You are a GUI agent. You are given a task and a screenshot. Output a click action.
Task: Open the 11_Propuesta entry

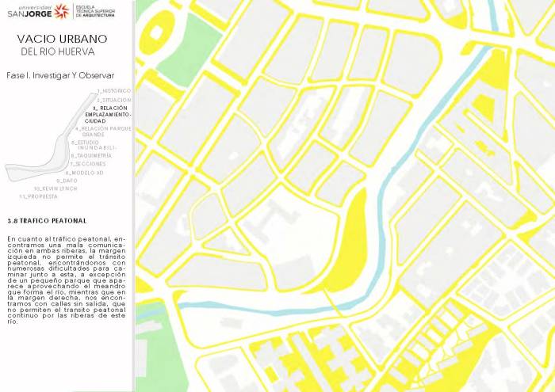(x=39, y=196)
